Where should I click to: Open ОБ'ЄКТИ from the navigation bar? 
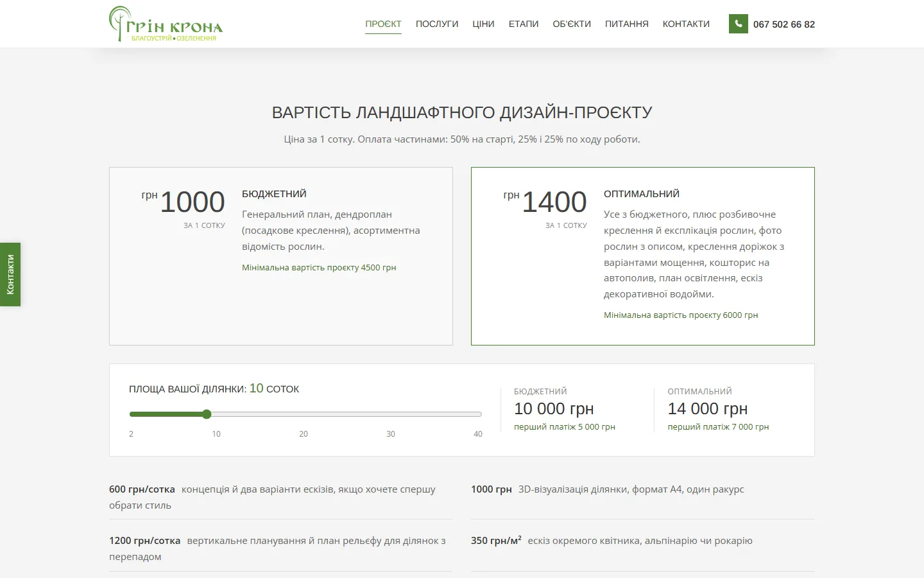point(572,24)
